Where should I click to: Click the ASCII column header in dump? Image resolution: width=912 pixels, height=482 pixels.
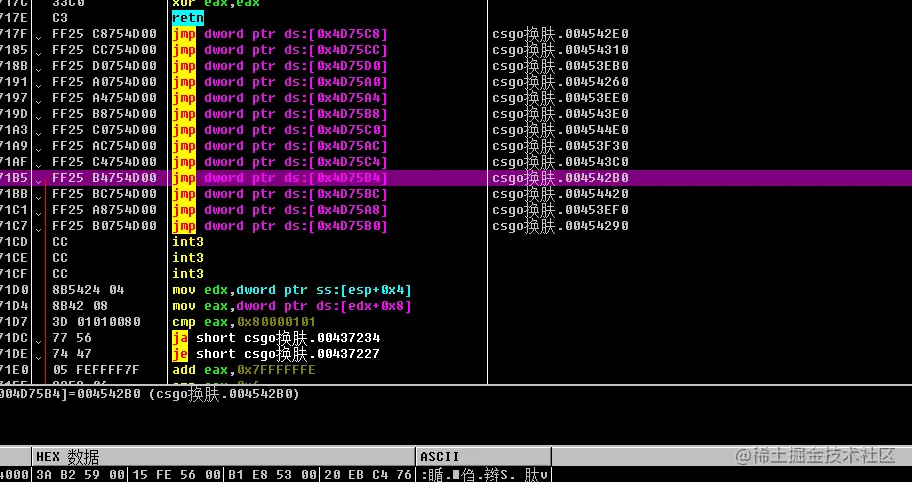tap(484, 456)
